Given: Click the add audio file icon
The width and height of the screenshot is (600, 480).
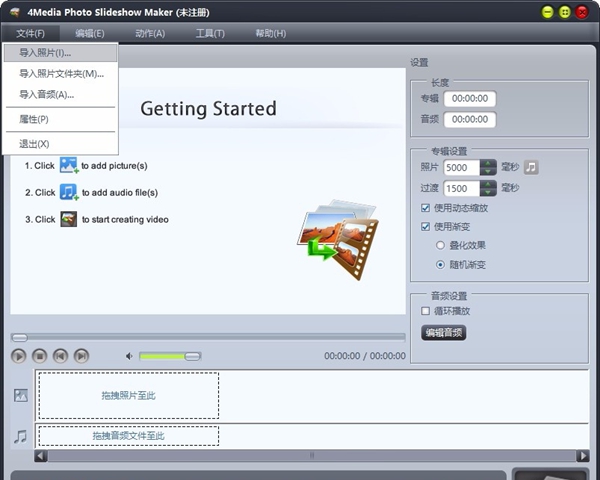Looking at the screenshot, I should tap(69, 192).
